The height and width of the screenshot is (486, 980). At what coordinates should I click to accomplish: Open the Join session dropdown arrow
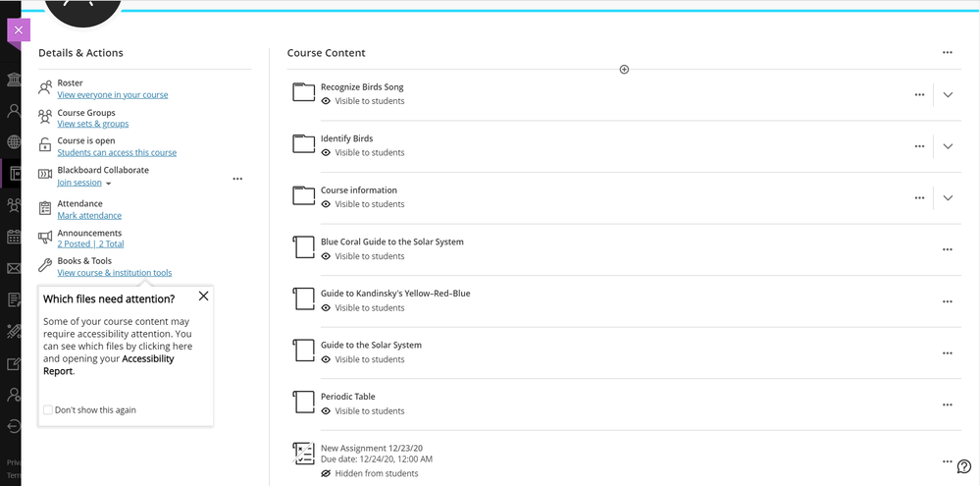tap(108, 184)
